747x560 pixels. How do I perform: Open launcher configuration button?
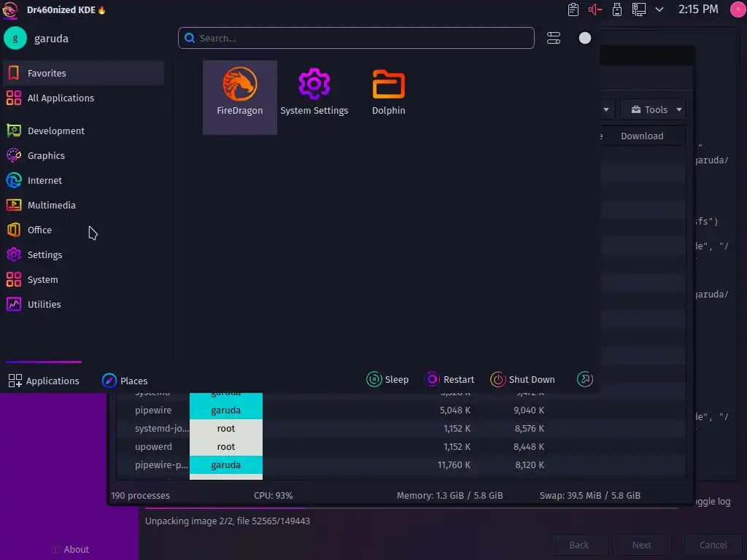click(554, 38)
